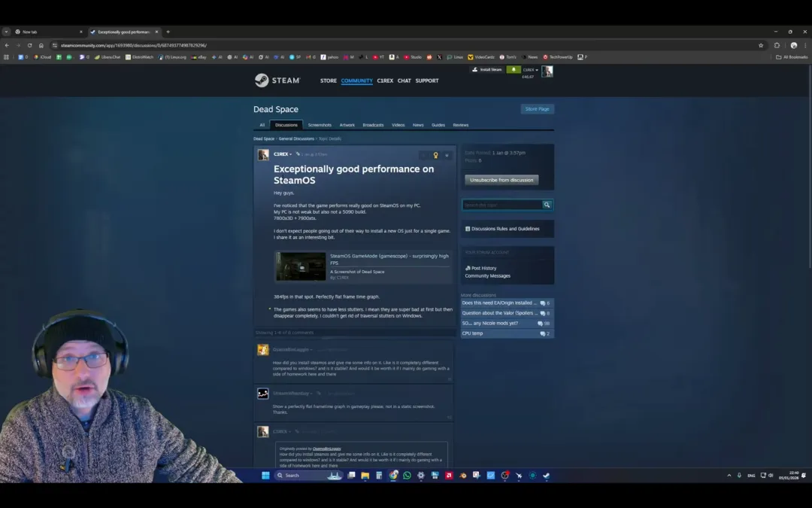Open new tab with plus button
The height and width of the screenshot is (508, 812).
(x=168, y=32)
